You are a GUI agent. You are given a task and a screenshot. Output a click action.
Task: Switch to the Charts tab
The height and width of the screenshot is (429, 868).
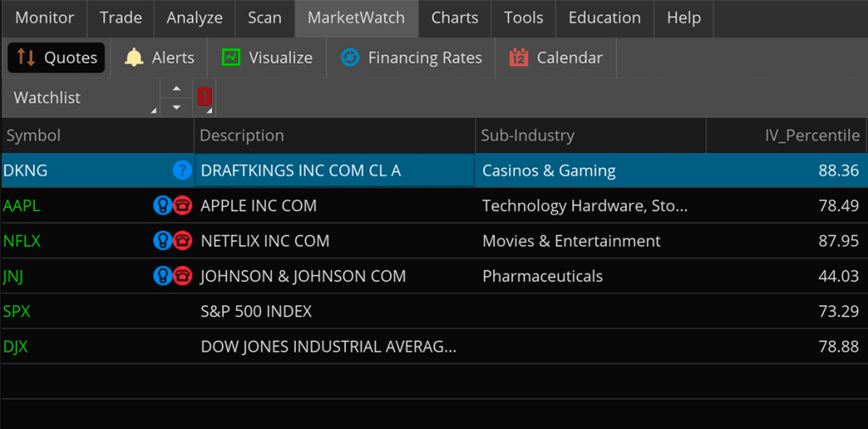tap(454, 18)
